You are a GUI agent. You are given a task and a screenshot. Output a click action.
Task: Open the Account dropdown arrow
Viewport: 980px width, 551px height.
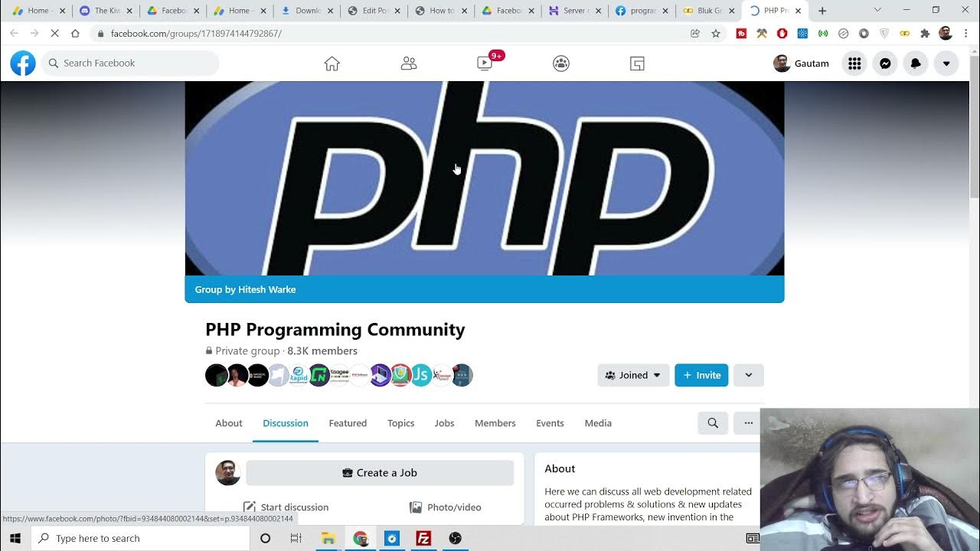tap(946, 64)
